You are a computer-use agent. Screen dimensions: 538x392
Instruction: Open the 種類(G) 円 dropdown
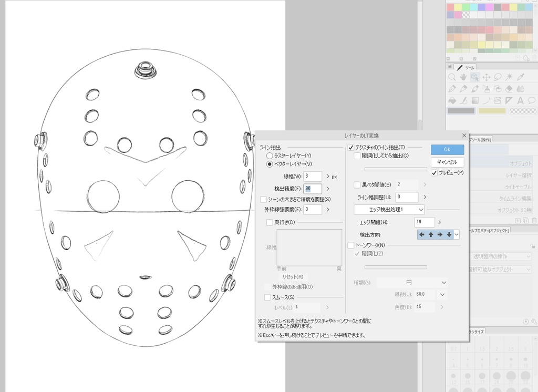coord(412,283)
